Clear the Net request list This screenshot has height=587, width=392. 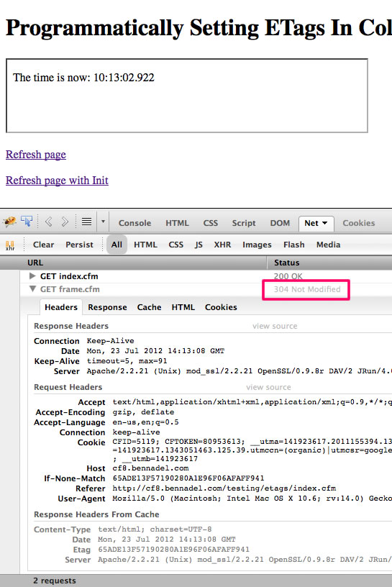(x=43, y=245)
